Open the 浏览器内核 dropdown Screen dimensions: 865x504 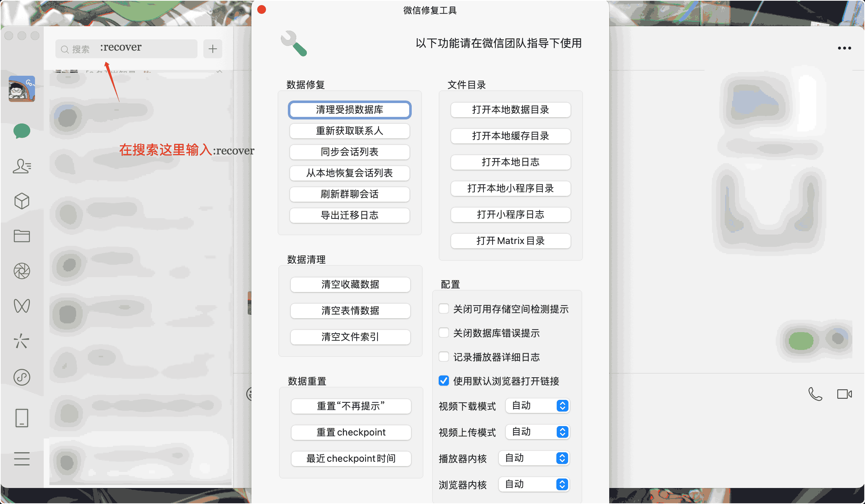(x=534, y=484)
